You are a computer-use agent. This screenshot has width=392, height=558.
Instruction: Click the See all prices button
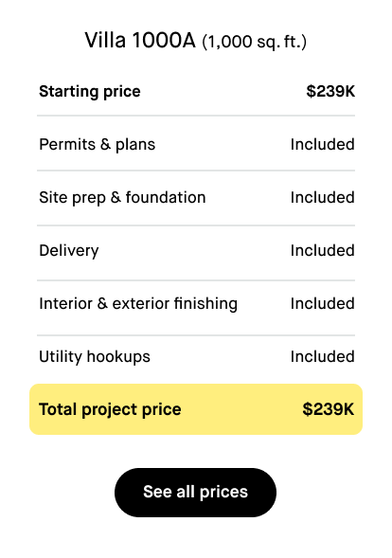[195, 493]
